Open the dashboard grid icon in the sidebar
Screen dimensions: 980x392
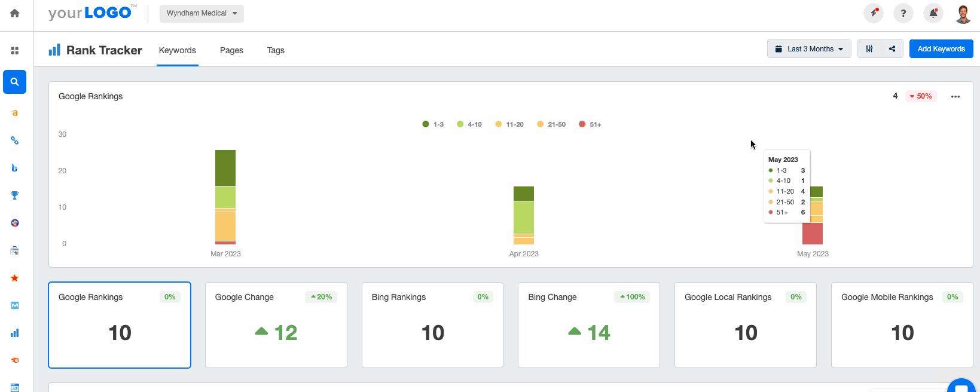(15, 51)
